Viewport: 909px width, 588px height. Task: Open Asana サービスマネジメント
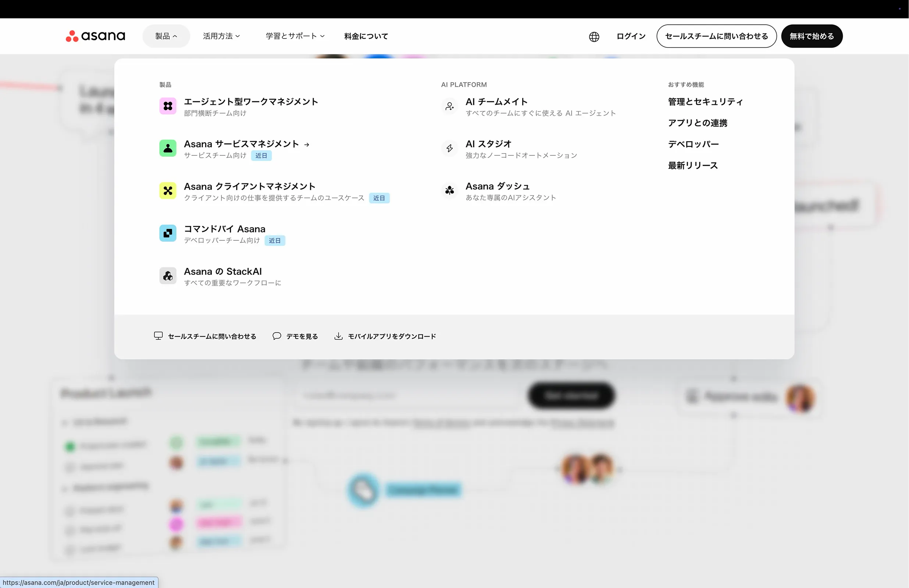tap(241, 144)
